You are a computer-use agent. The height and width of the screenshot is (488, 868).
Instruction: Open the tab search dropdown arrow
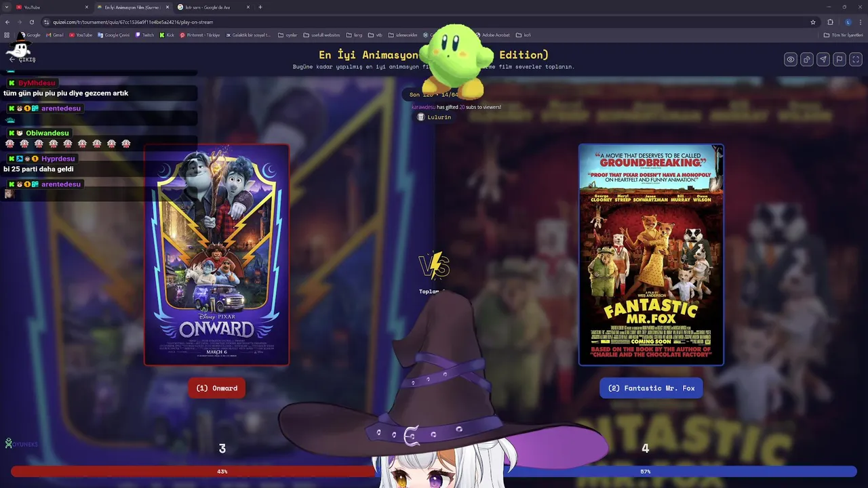tap(5, 7)
